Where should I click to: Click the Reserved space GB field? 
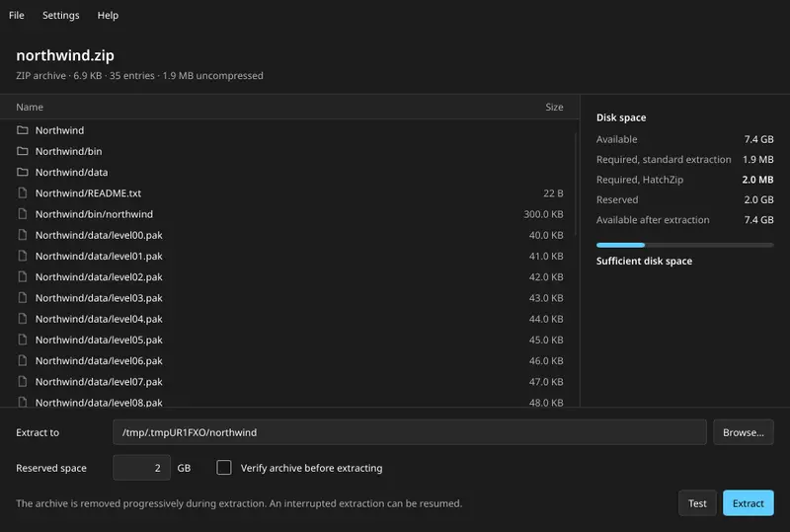coord(141,468)
